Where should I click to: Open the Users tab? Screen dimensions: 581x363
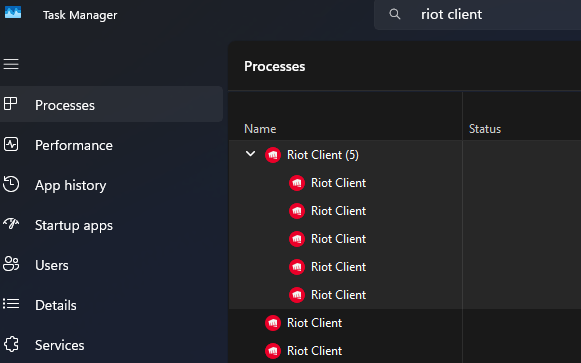click(x=112, y=265)
